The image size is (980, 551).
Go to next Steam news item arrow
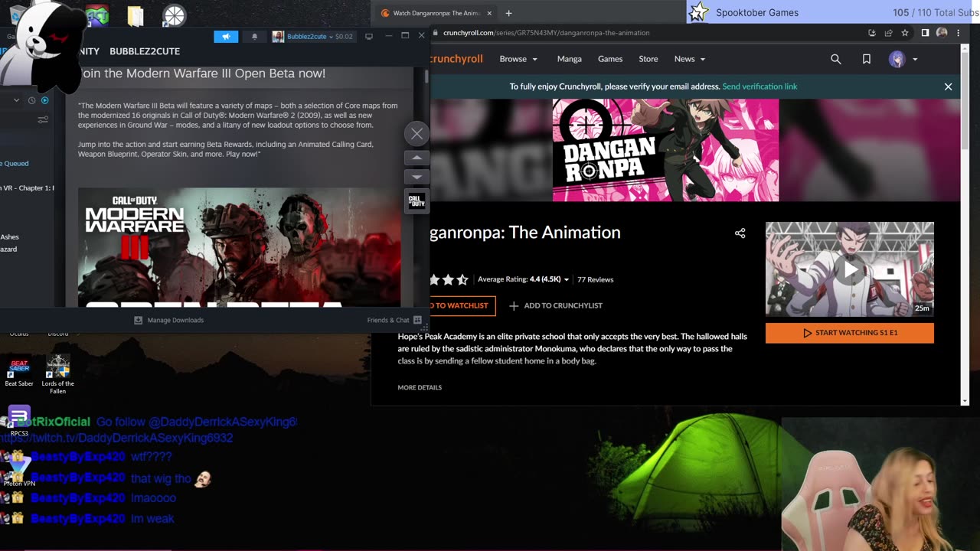pos(416,177)
